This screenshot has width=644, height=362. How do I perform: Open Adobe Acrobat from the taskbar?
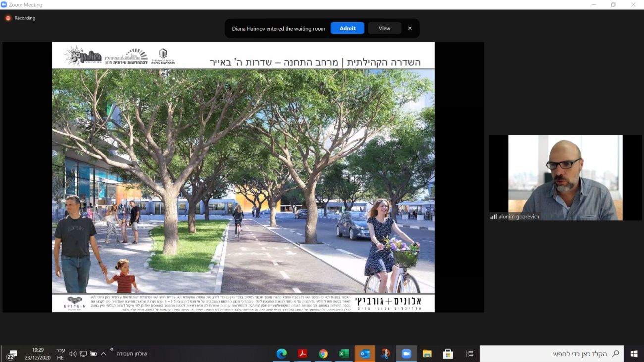pyautogui.click(x=302, y=354)
